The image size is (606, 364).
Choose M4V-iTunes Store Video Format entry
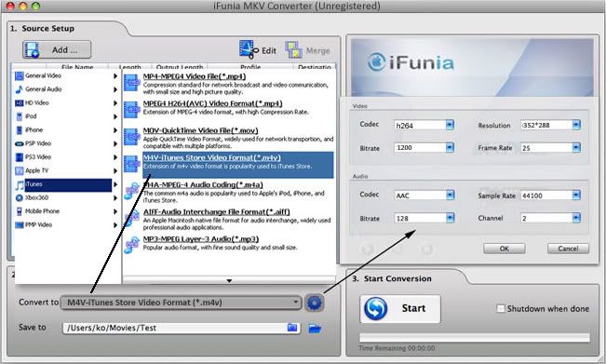(228, 165)
